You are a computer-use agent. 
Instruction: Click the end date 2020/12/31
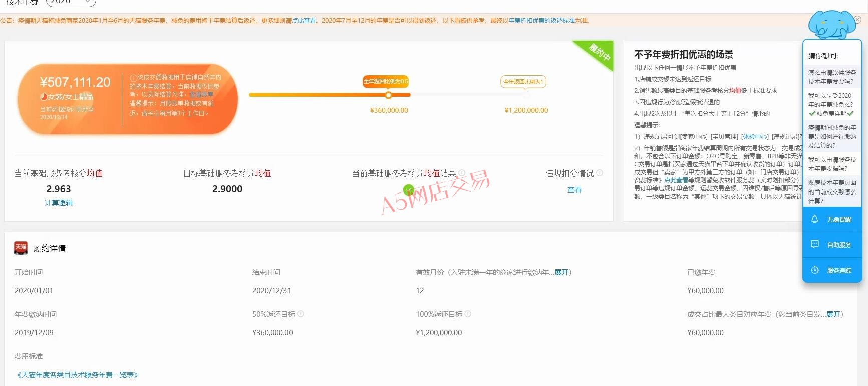tap(271, 291)
